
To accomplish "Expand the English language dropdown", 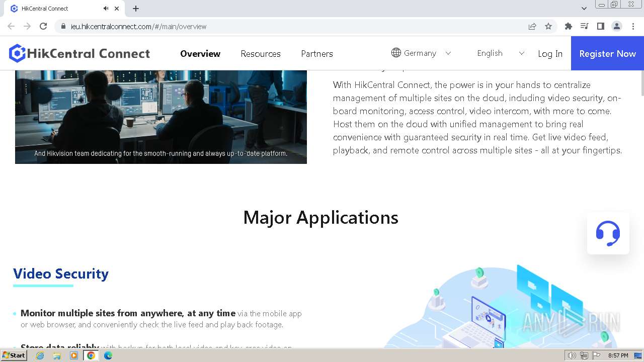I will [x=501, y=53].
